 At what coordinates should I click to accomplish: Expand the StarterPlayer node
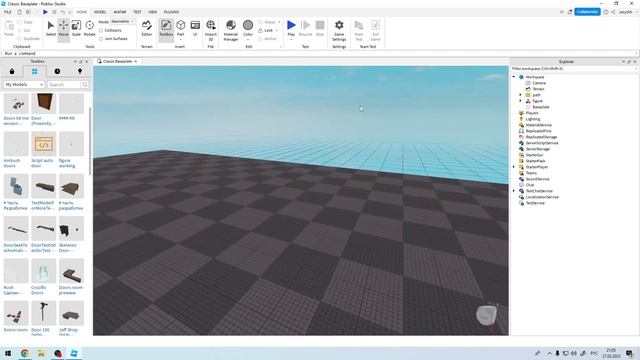(514, 167)
